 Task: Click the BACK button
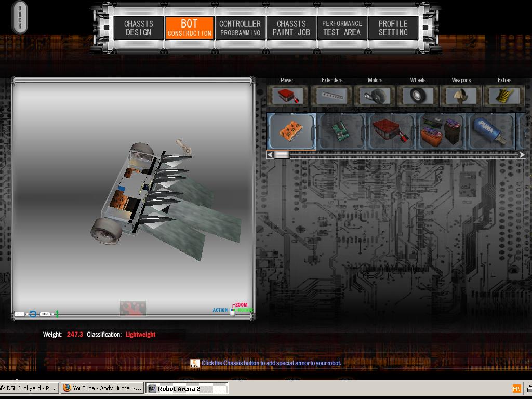tap(20, 17)
